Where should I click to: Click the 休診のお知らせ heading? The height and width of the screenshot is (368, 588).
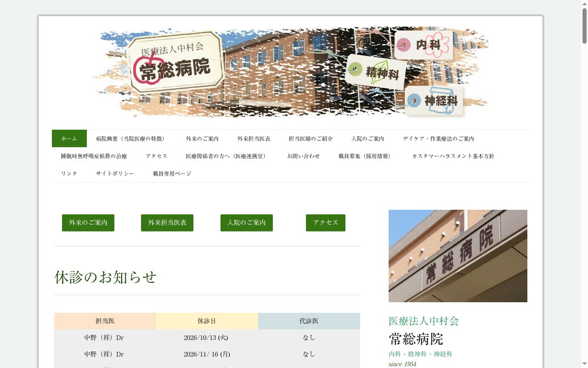point(106,277)
